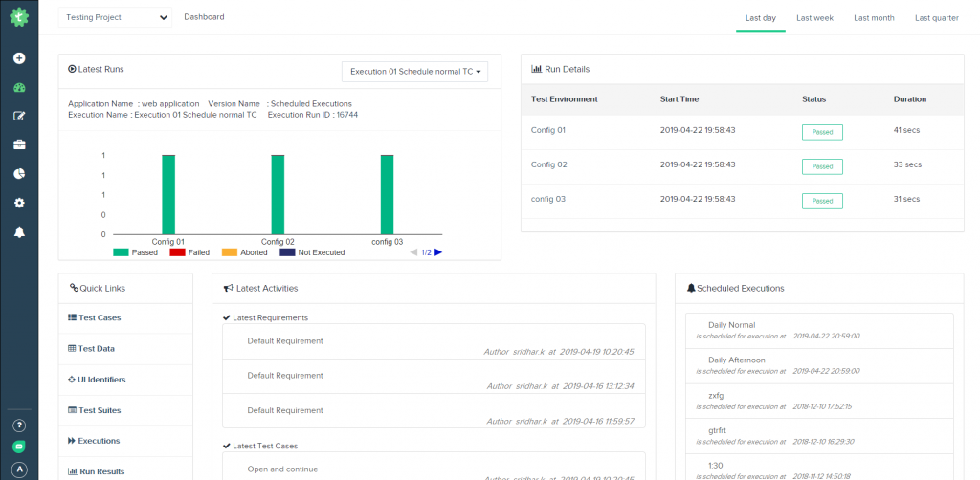Go to next chart page blue arrow
This screenshot has width=980, height=480.
pos(438,252)
